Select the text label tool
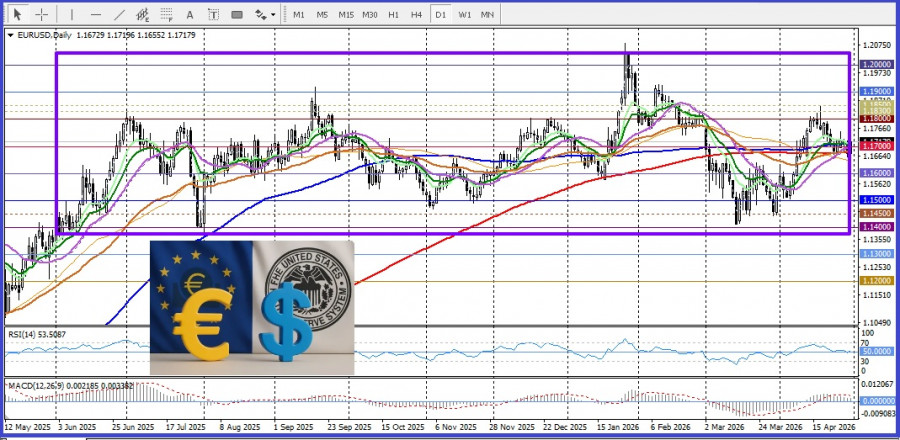900x440 pixels. [213, 15]
